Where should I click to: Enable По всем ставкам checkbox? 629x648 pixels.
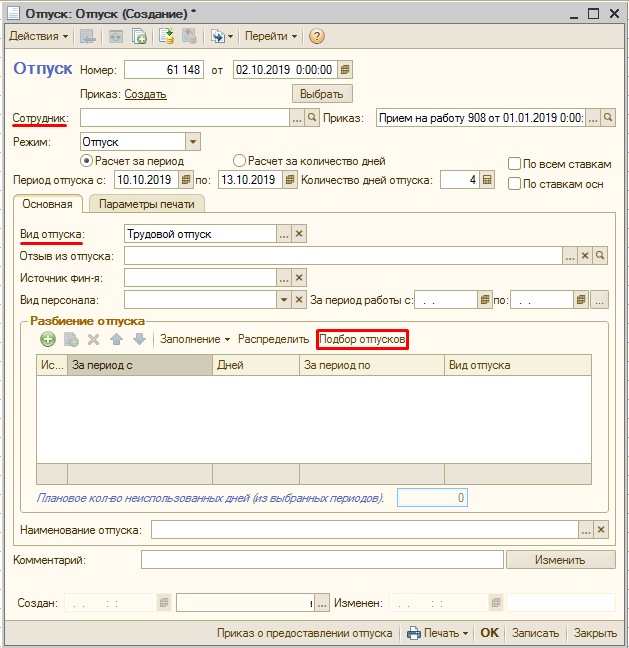tap(514, 164)
